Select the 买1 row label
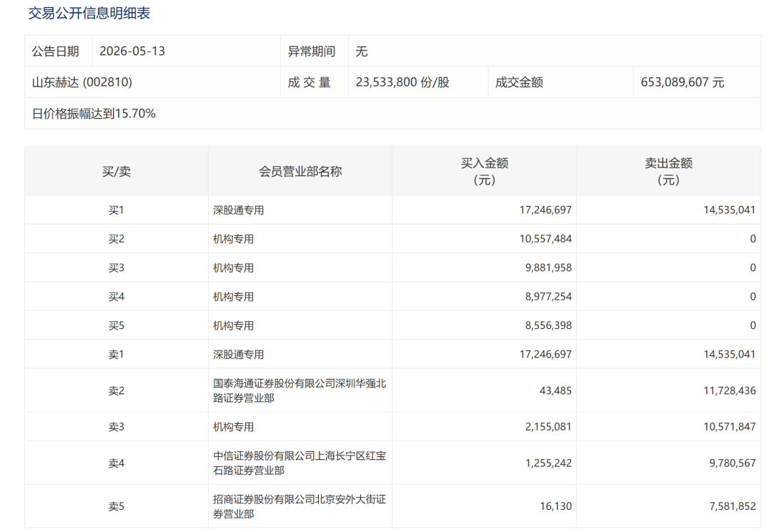The image size is (772, 532). click(117, 210)
